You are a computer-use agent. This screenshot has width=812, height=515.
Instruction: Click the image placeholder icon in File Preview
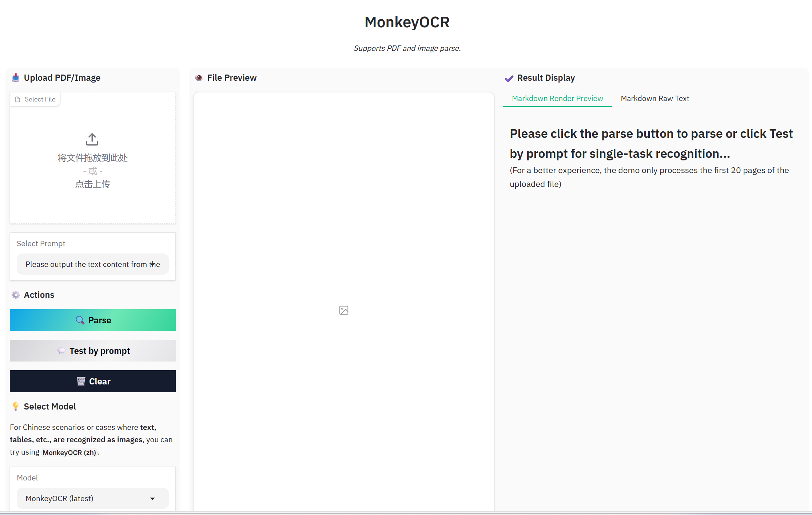343,310
